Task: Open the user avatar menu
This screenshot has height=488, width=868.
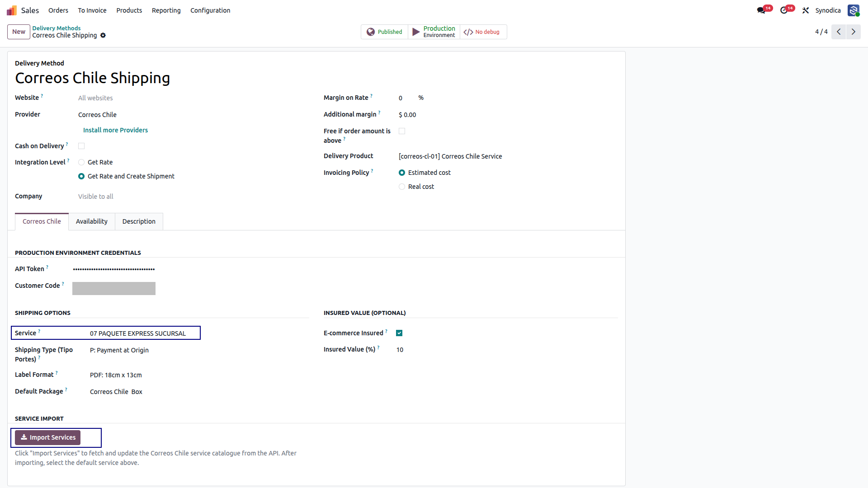Action: (854, 10)
